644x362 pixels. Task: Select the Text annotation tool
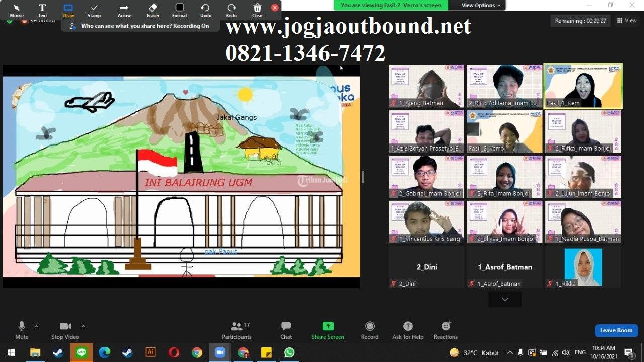[42, 10]
